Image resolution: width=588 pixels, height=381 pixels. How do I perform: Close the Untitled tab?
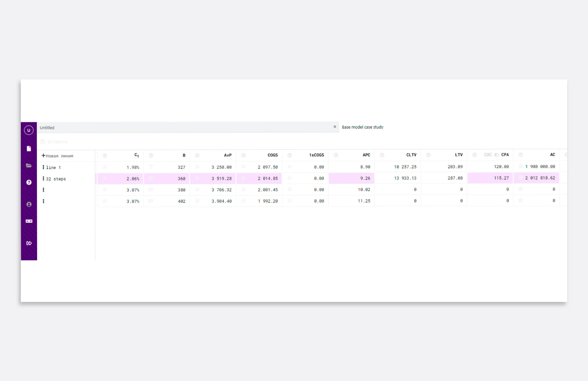335,127
